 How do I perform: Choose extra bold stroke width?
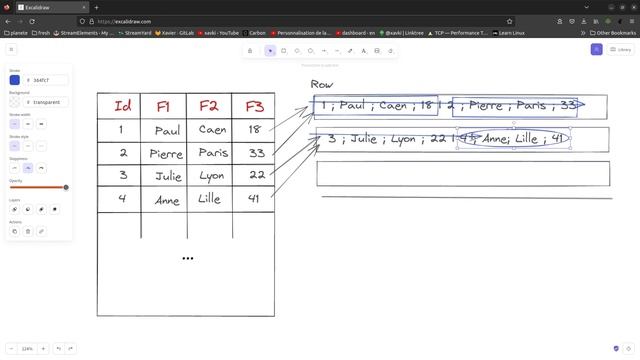41,124
